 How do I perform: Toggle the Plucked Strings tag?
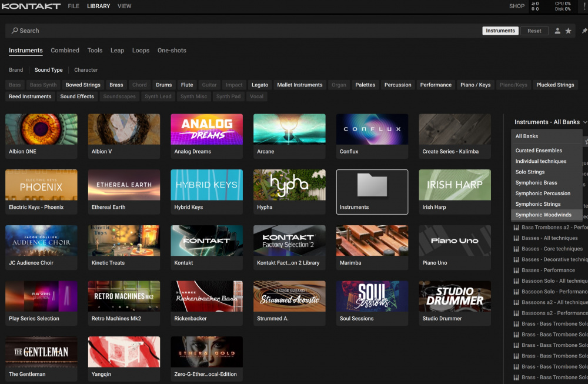(555, 85)
